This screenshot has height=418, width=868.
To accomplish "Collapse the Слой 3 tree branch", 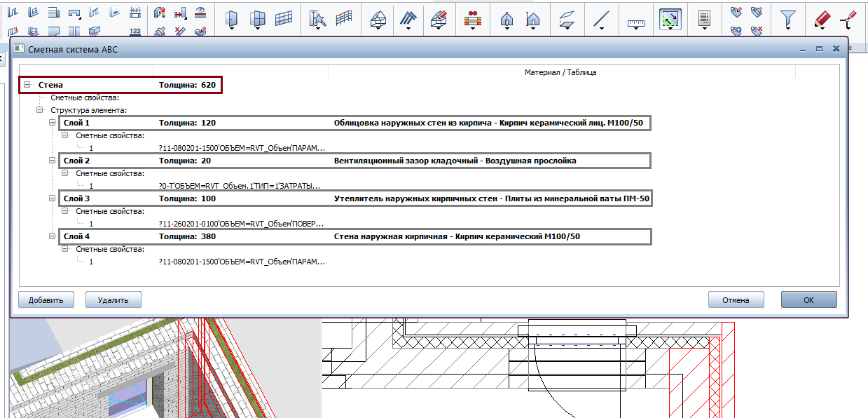I will pos(53,198).
